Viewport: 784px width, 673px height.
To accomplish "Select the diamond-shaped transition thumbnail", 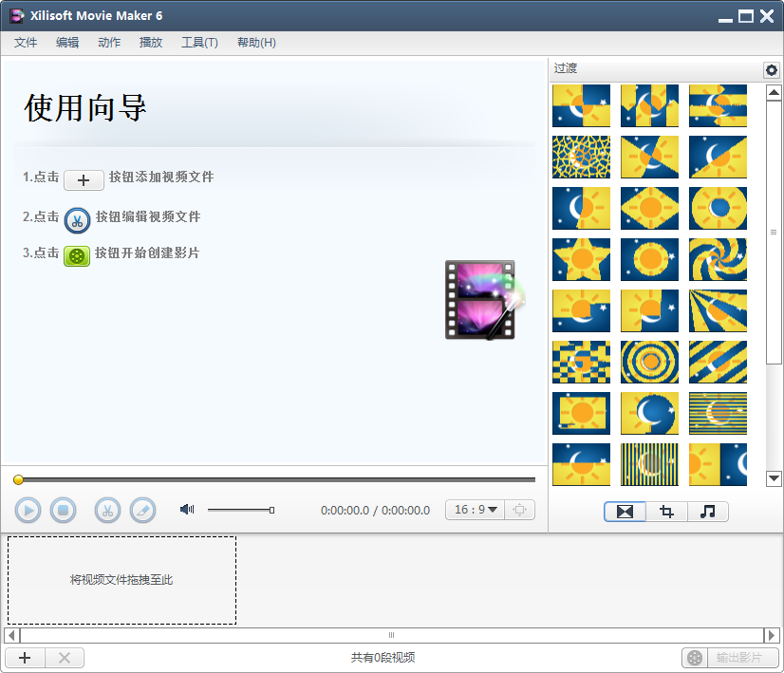I will (649, 209).
